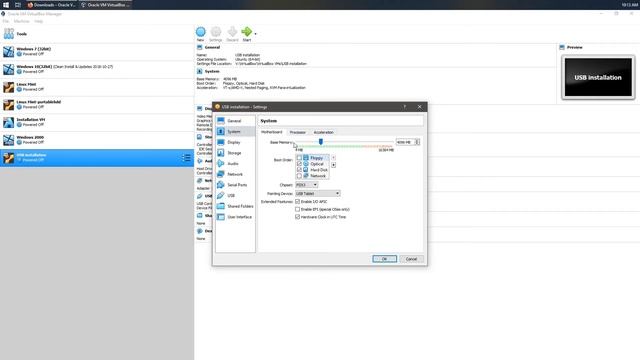
Task: Open the Chipset dropdown
Action: click(307, 185)
